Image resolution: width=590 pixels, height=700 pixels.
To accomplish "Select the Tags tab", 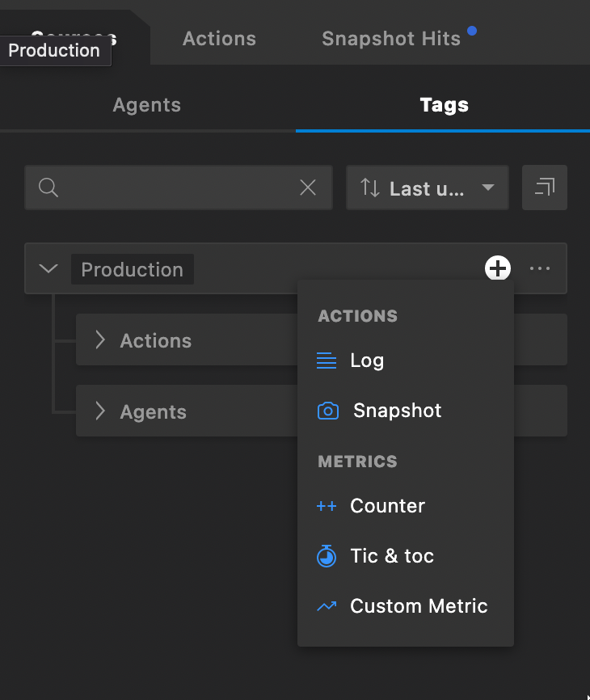I will 444,105.
